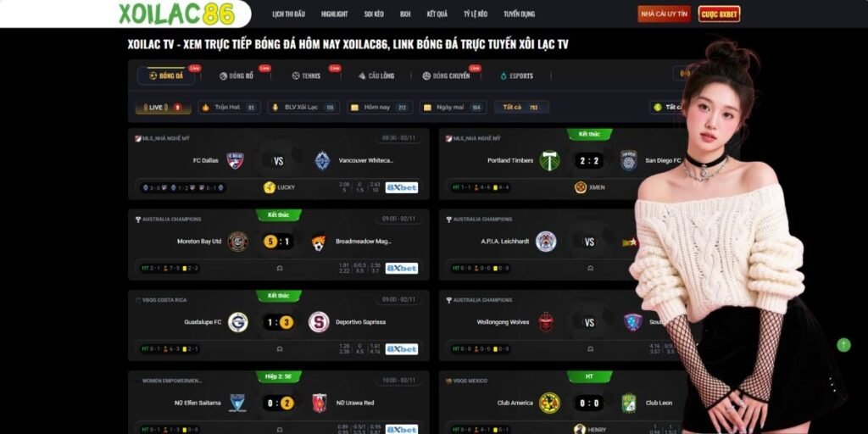Filter matches by Hôm nay
This screenshot has width=868, height=434.
point(380,108)
